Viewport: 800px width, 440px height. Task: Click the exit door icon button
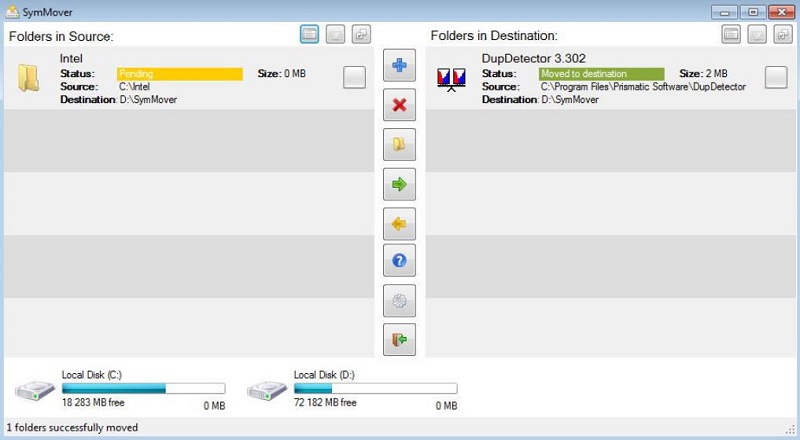(399, 340)
